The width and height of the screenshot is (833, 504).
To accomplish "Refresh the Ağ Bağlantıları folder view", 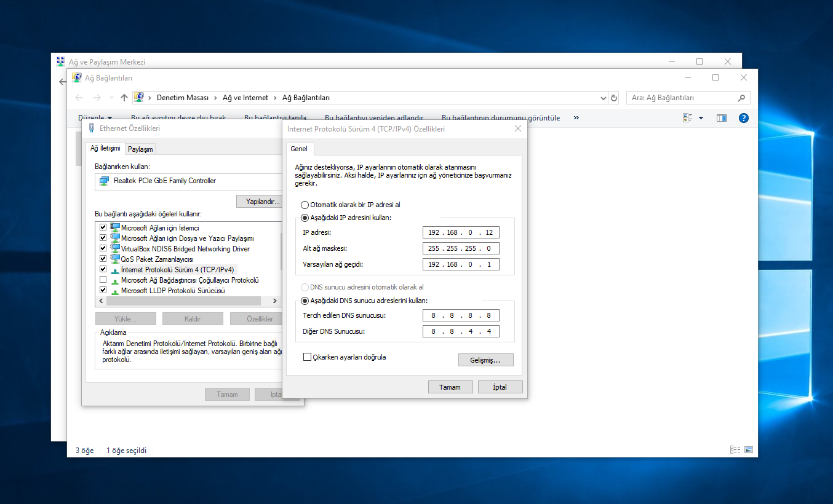I will (x=613, y=98).
